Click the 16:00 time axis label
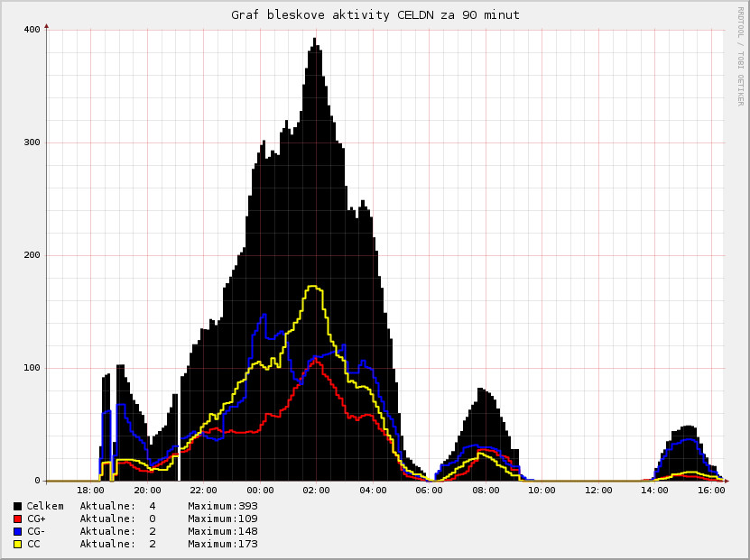Image resolution: width=750 pixels, height=560 pixels. coord(711,491)
